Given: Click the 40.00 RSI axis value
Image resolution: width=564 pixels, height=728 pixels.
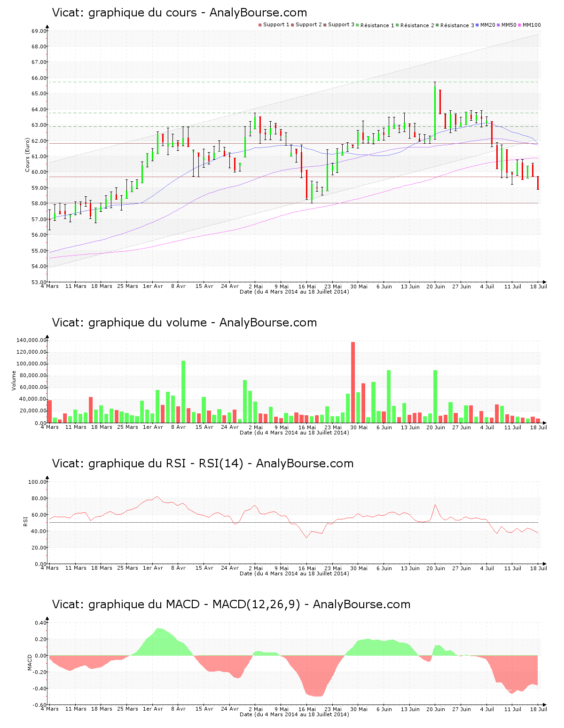Looking at the screenshot, I should (39, 531).
